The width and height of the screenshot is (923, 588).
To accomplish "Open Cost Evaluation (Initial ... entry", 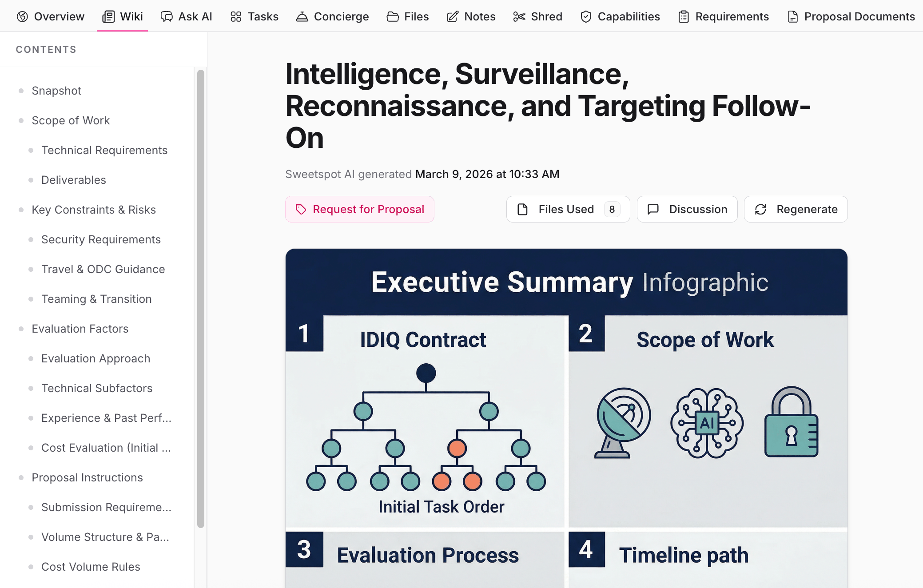I will pyautogui.click(x=106, y=448).
